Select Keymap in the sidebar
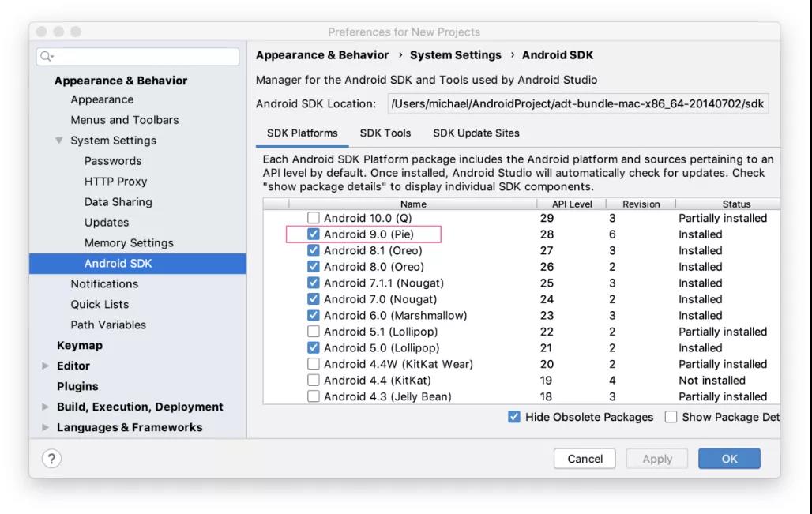812x514 pixels. click(80, 345)
